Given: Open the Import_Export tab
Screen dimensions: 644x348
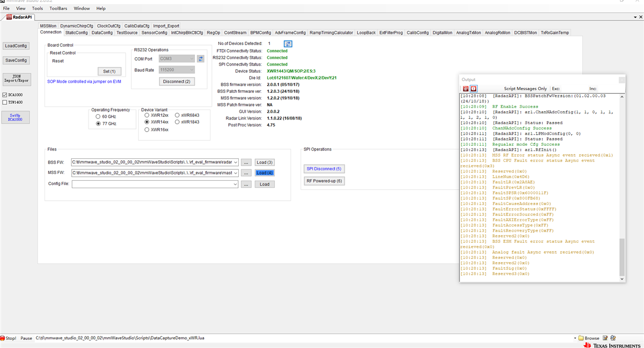Looking at the screenshot, I should [166, 26].
